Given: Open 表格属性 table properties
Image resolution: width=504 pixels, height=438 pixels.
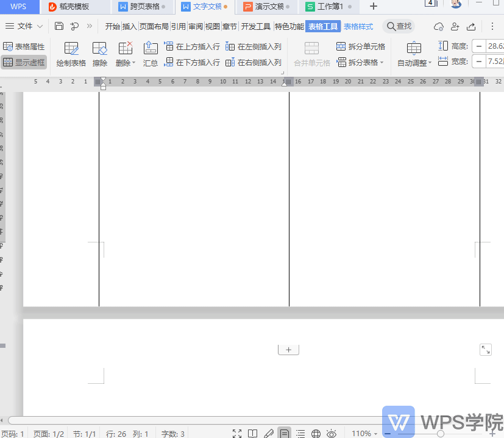Looking at the screenshot, I should point(24,46).
